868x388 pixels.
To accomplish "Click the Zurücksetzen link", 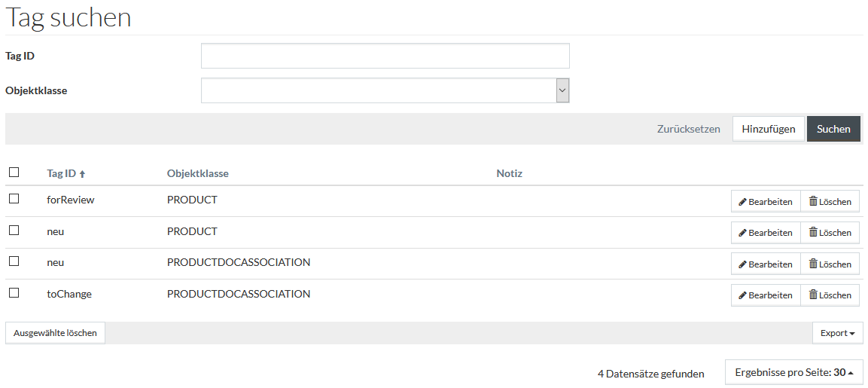I will pyautogui.click(x=689, y=129).
